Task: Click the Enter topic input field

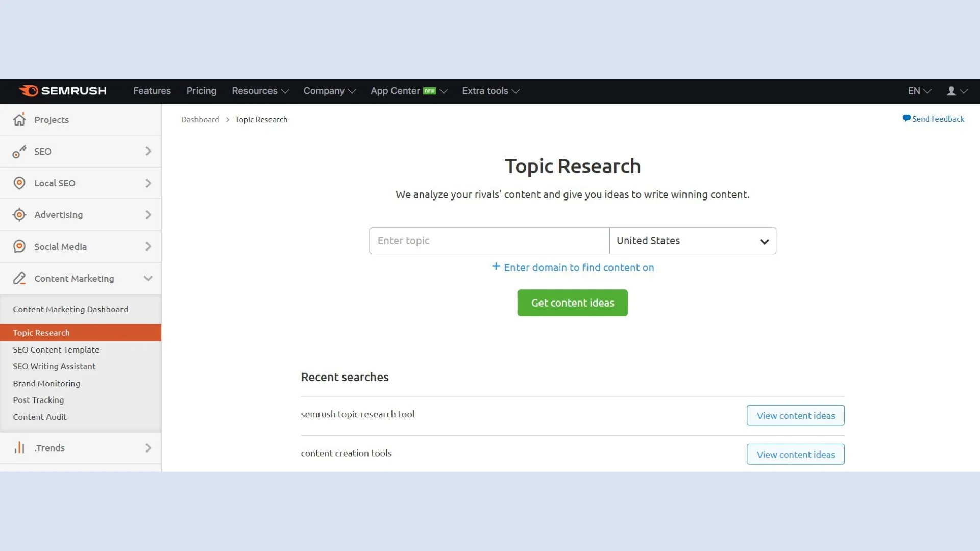Action: point(489,241)
